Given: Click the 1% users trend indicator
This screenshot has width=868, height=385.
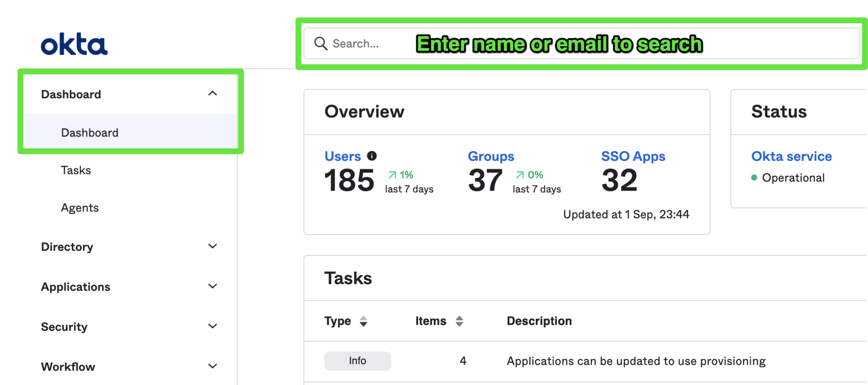Looking at the screenshot, I should 401,175.
